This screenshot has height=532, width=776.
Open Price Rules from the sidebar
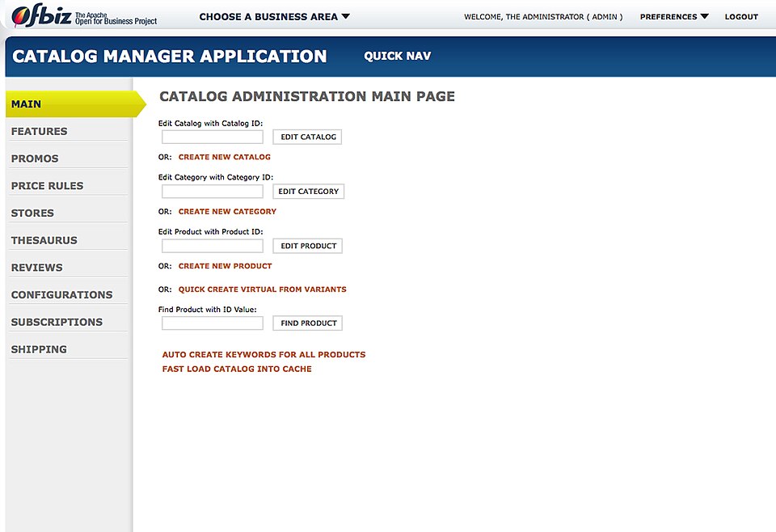(x=47, y=186)
